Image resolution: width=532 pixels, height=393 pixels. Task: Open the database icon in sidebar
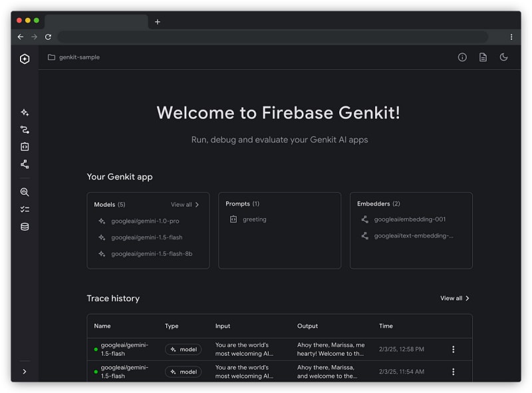click(x=25, y=227)
